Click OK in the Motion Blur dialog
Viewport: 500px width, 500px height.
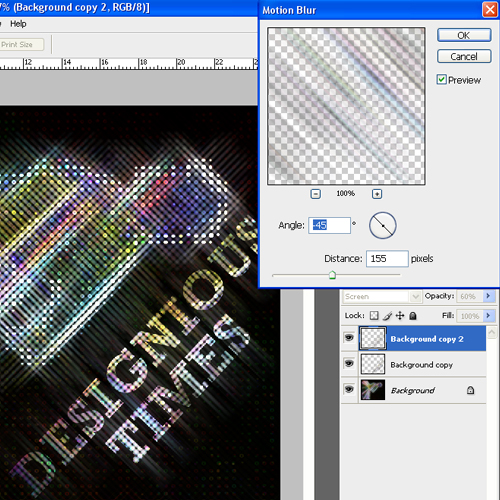click(x=464, y=35)
